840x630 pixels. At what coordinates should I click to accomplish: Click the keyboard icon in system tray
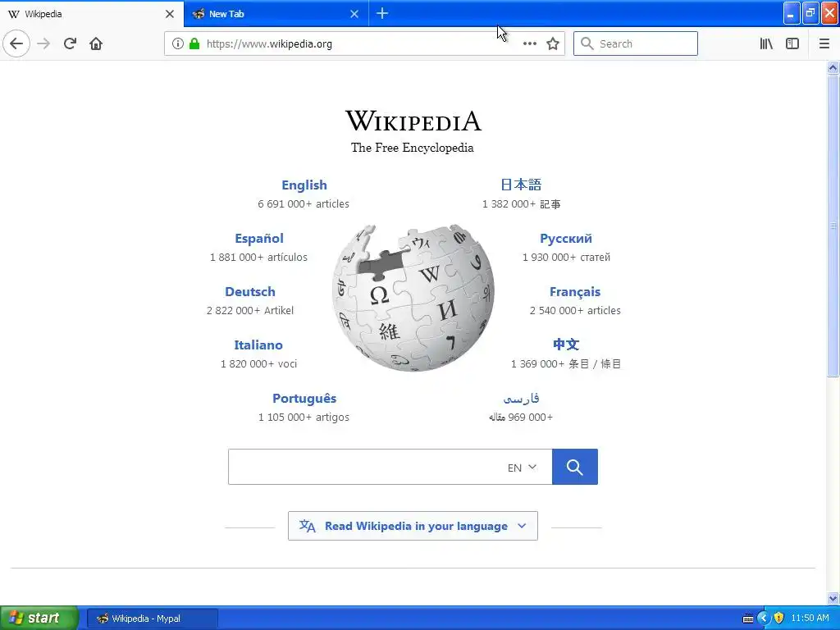pyautogui.click(x=748, y=619)
